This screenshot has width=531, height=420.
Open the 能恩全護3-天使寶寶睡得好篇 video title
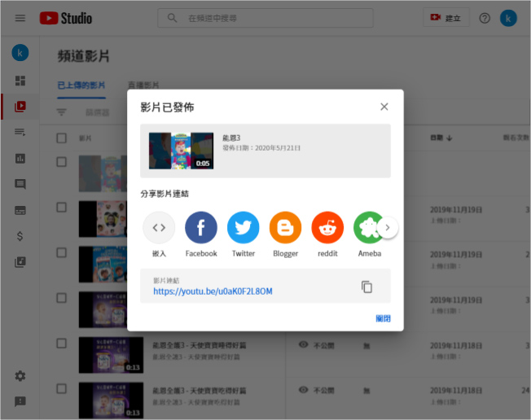click(x=199, y=345)
